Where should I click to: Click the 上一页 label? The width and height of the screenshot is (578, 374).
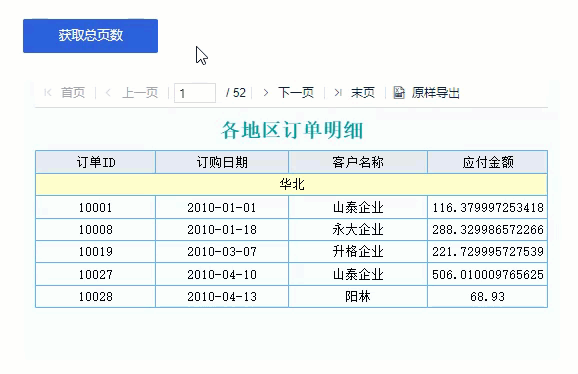click(x=140, y=92)
